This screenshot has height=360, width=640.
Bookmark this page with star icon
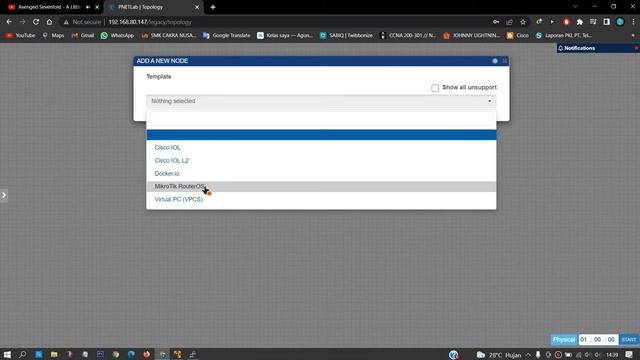[x=523, y=22]
